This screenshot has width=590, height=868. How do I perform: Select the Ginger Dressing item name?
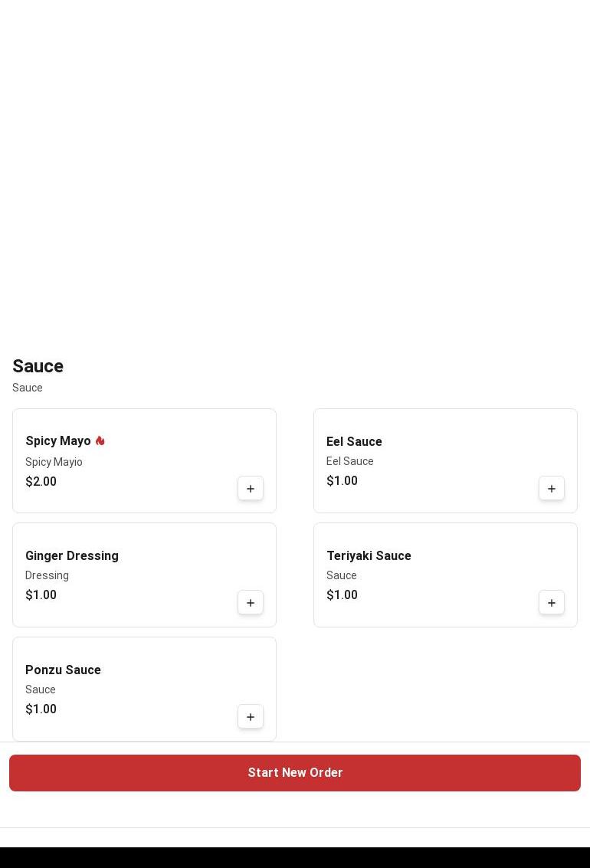72,556
